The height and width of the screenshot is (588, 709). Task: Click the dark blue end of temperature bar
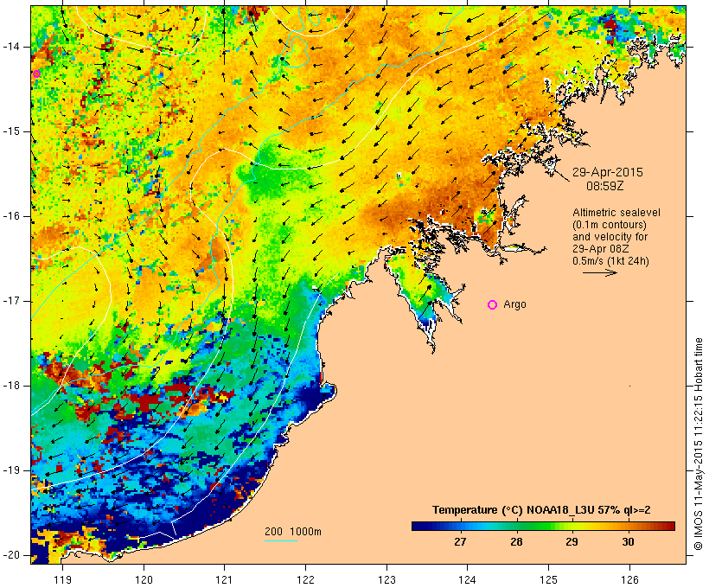418,526
